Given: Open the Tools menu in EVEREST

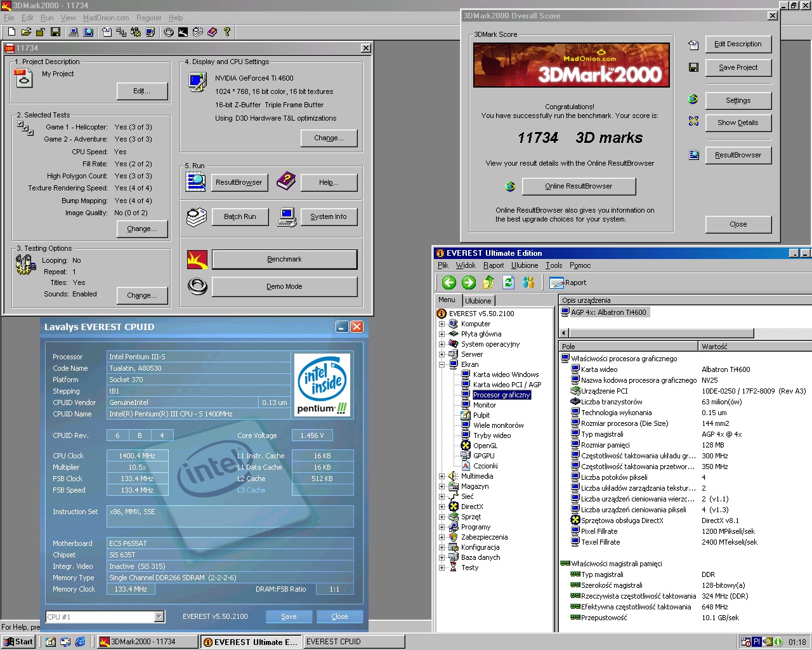Looking at the screenshot, I should (554, 265).
